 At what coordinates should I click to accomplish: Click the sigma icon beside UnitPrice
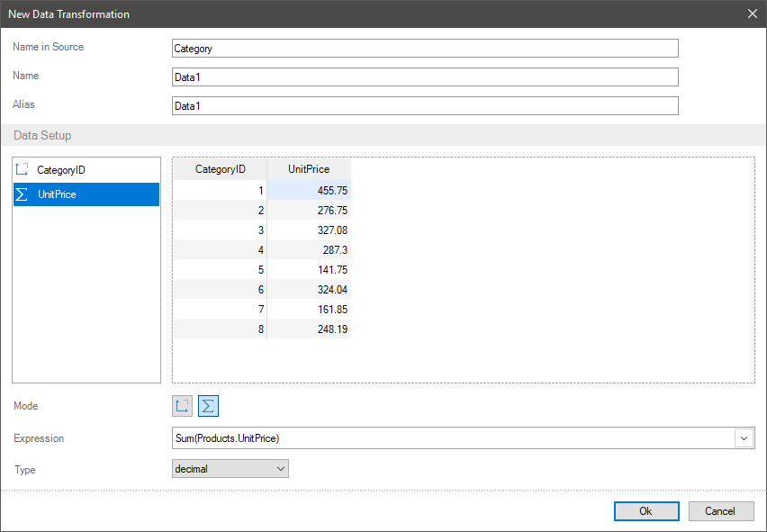[x=23, y=194]
